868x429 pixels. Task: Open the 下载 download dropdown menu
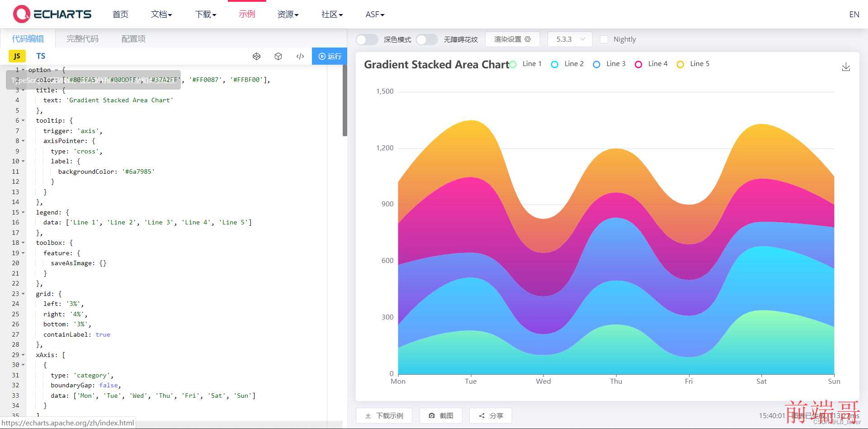[206, 14]
